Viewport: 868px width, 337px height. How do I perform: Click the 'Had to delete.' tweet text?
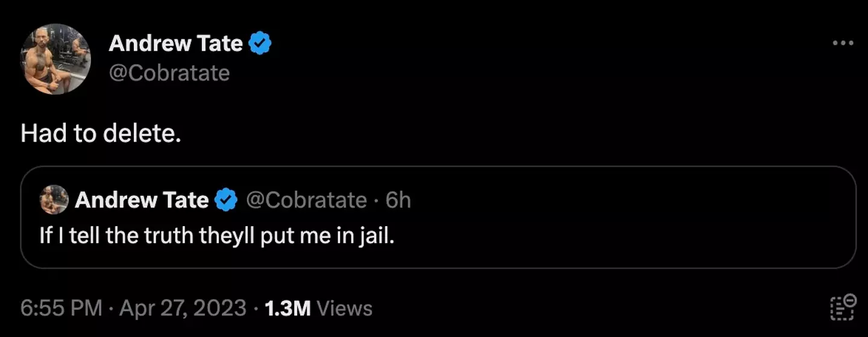[x=101, y=134]
